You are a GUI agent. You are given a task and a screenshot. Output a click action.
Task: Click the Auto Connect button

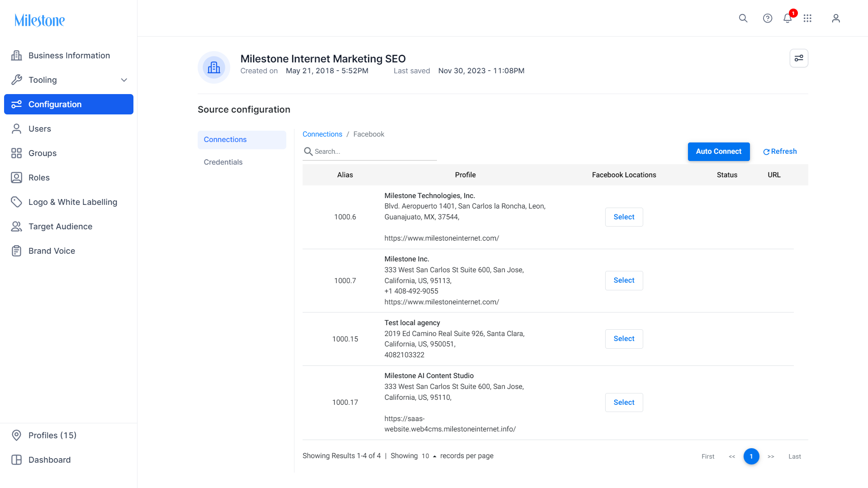pyautogui.click(x=719, y=152)
